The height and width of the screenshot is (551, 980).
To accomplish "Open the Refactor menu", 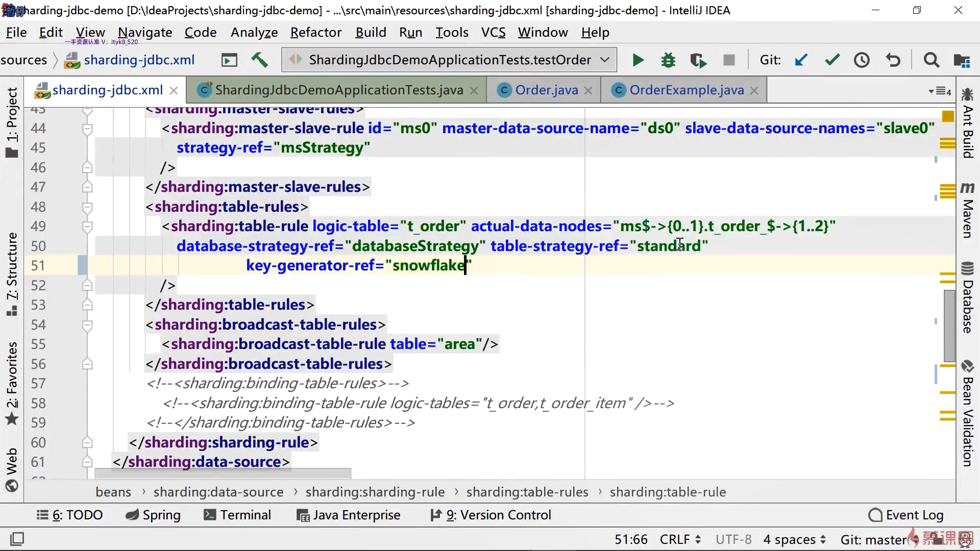I will tap(315, 32).
